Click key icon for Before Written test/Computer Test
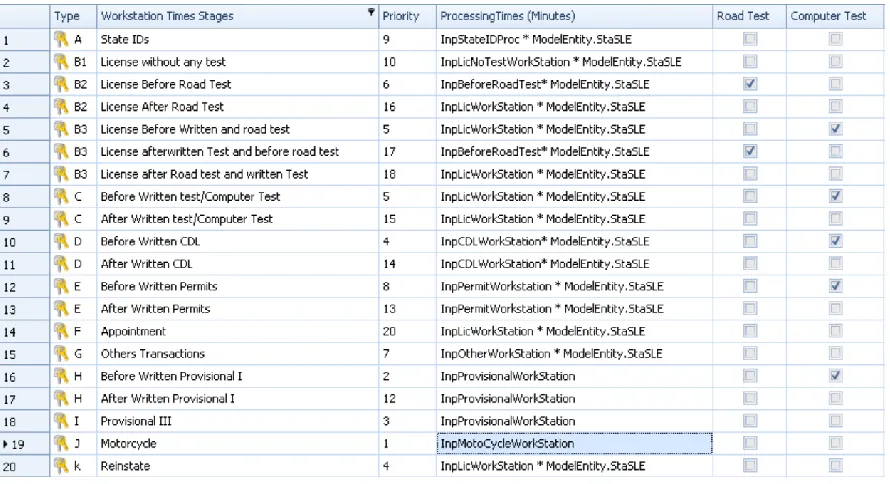Viewport: 890px width, 484px height. [61, 196]
